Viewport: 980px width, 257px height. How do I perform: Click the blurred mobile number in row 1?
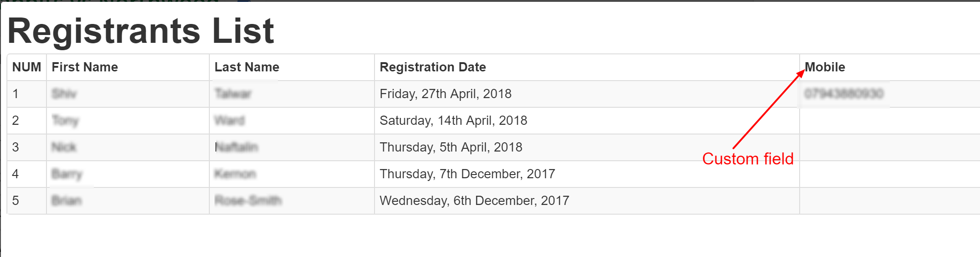(844, 94)
